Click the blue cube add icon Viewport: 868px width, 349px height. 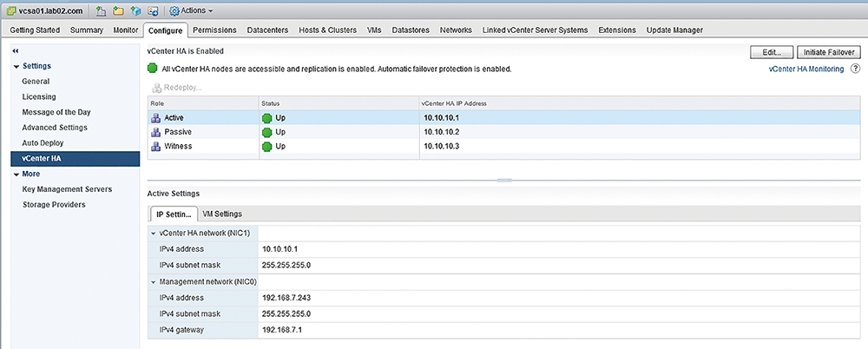coord(135,11)
